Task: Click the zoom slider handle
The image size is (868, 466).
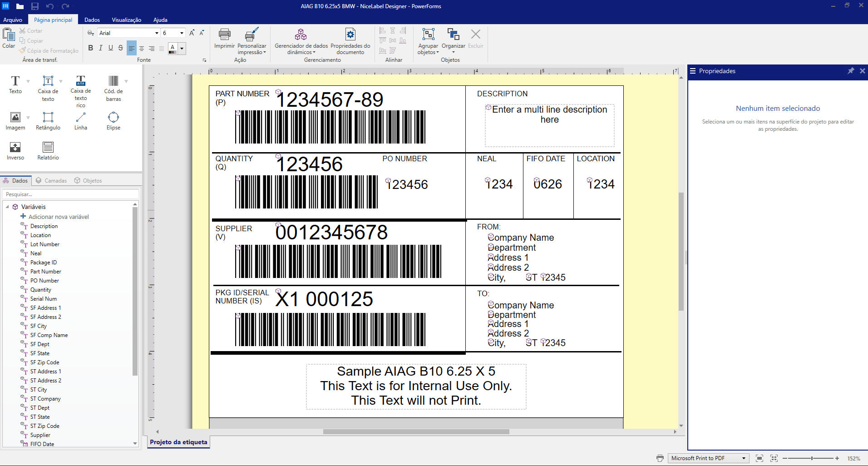Action: coord(812,458)
